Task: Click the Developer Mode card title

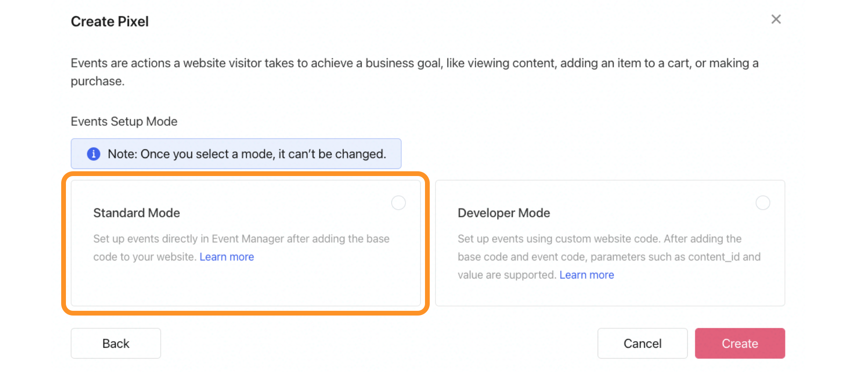Action: (504, 213)
